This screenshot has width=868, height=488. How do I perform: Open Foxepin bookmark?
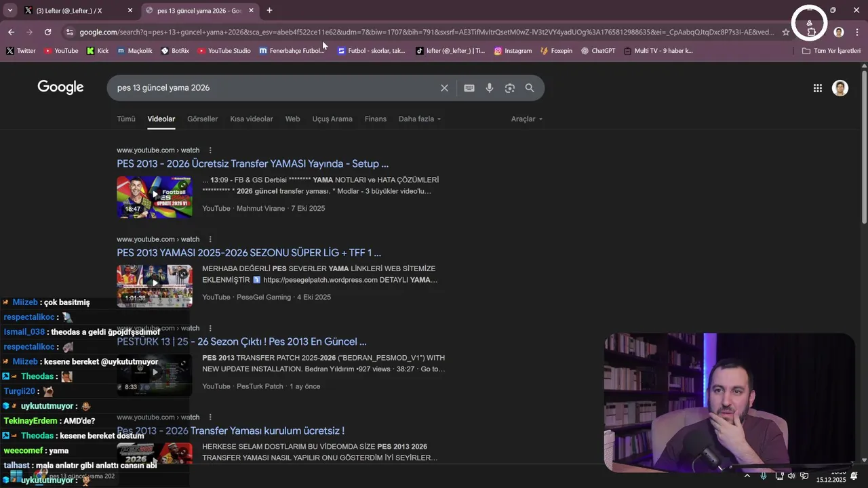point(556,51)
